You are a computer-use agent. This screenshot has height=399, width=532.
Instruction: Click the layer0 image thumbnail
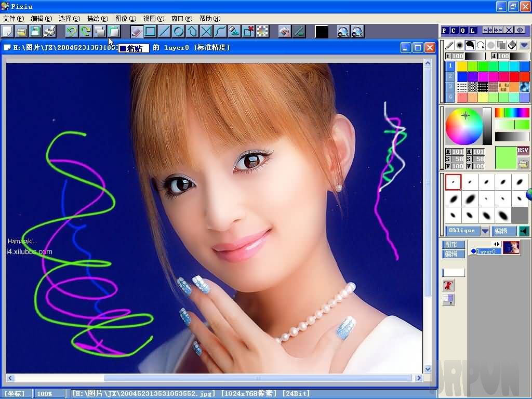(x=511, y=248)
